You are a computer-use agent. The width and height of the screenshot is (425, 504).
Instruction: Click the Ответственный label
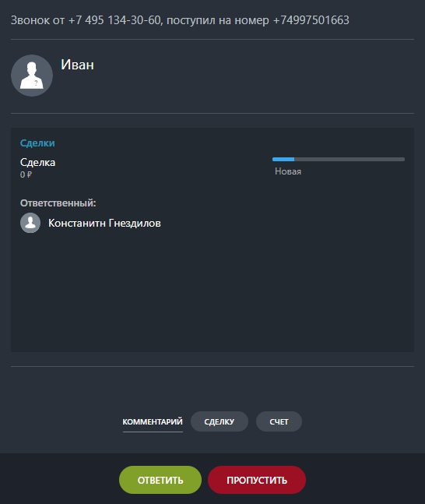[58, 203]
